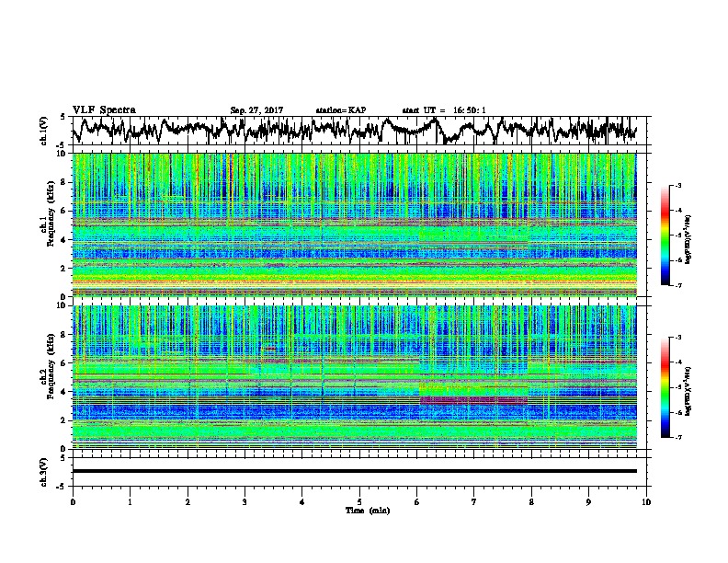Click the ch.2 spectrogram plot
The width and height of the screenshot is (728, 563).
point(354,377)
